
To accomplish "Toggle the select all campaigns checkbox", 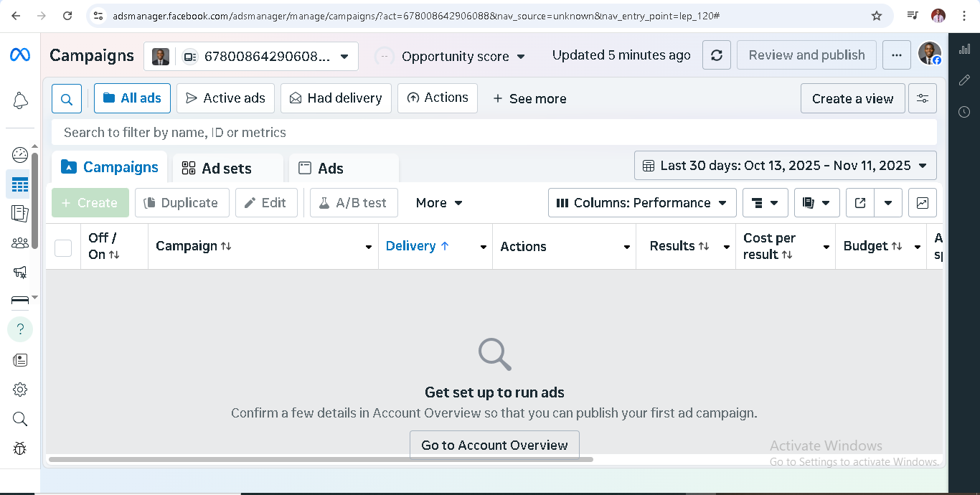I will (63, 247).
